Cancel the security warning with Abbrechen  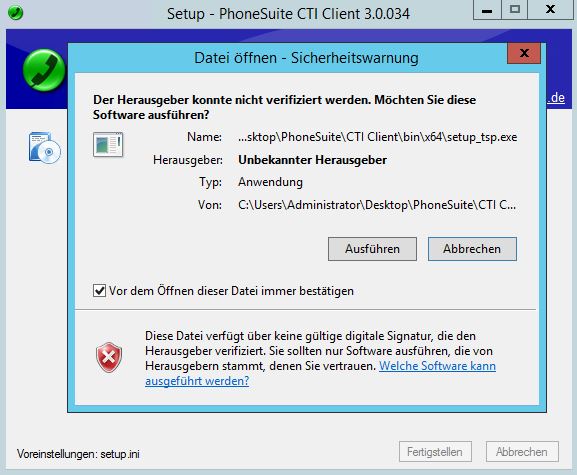pos(472,249)
